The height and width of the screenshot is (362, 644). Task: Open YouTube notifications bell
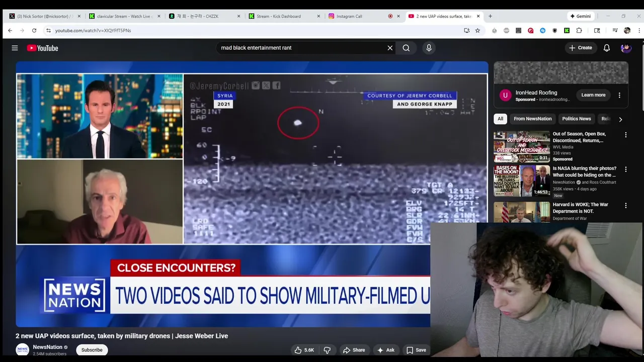(x=607, y=48)
